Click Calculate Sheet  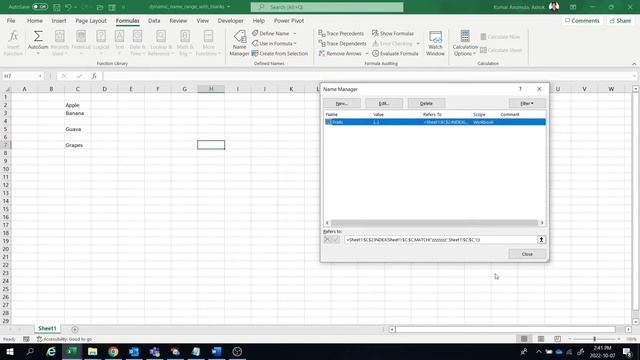pyautogui.click(x=501, y=50)
